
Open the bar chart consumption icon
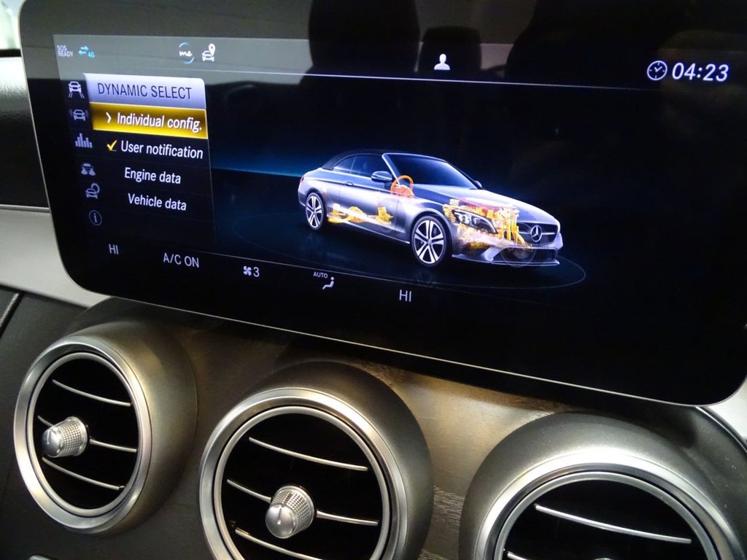[83, 141]
